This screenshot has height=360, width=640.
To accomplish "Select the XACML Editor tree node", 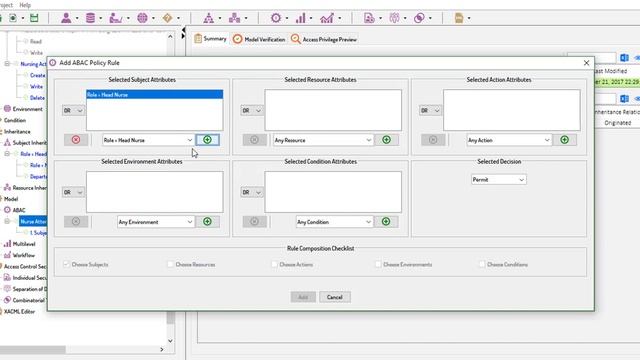I will tap(20, 311).
